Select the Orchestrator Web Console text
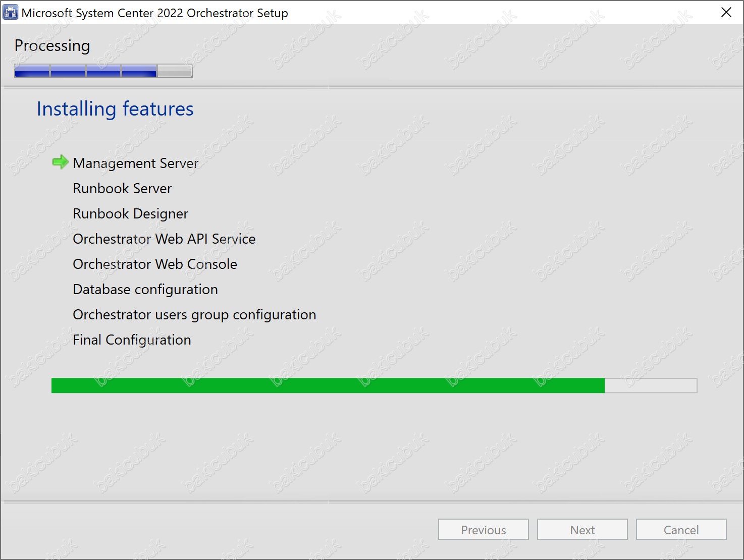 point(155,264)
